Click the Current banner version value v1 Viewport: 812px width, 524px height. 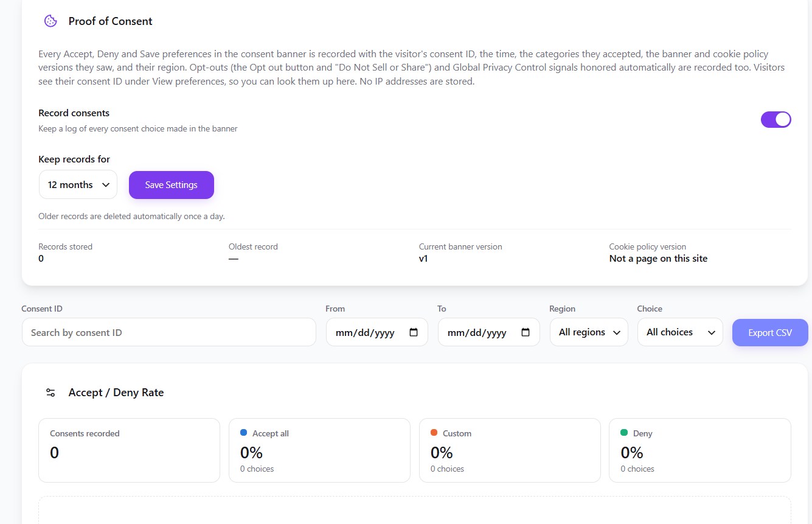pyautogui.click(x=424, y=259)
